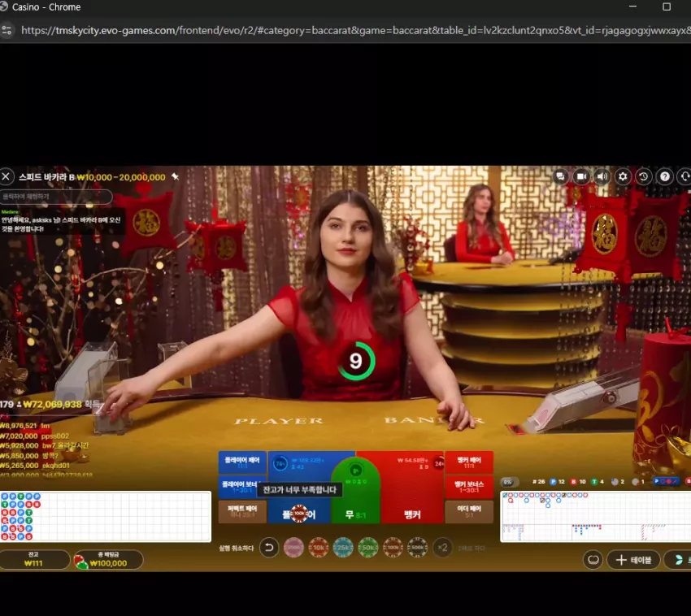Bet on 뱅커 (Banker) red area
Image resolution: width=691 pixels, height=616 pixels.
click(412, 487)
